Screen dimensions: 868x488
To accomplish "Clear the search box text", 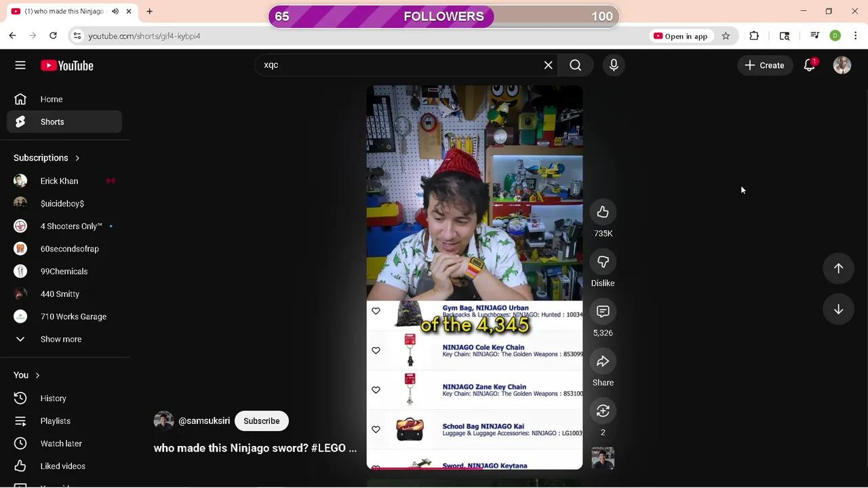I will point(548,65).
